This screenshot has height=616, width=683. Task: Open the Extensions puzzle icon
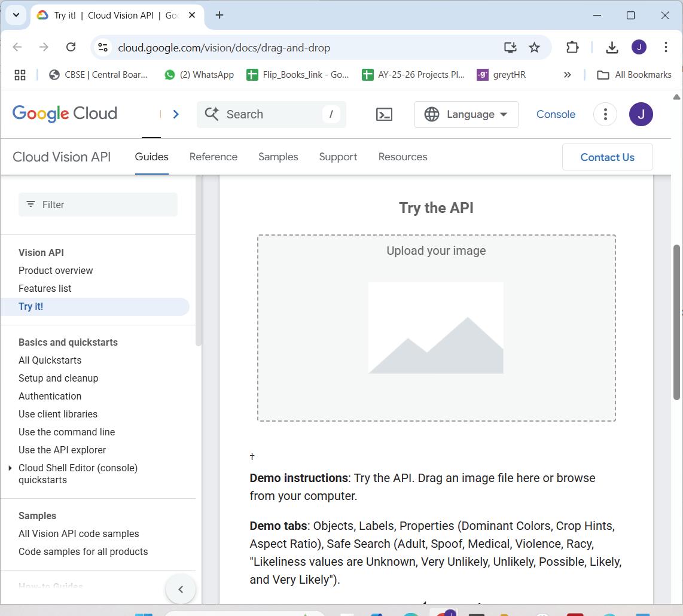point(572,47)
